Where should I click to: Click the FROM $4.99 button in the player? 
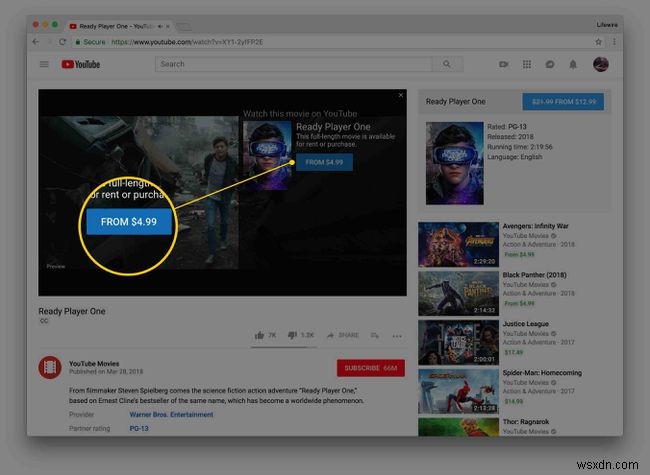(x=324, y=162)
